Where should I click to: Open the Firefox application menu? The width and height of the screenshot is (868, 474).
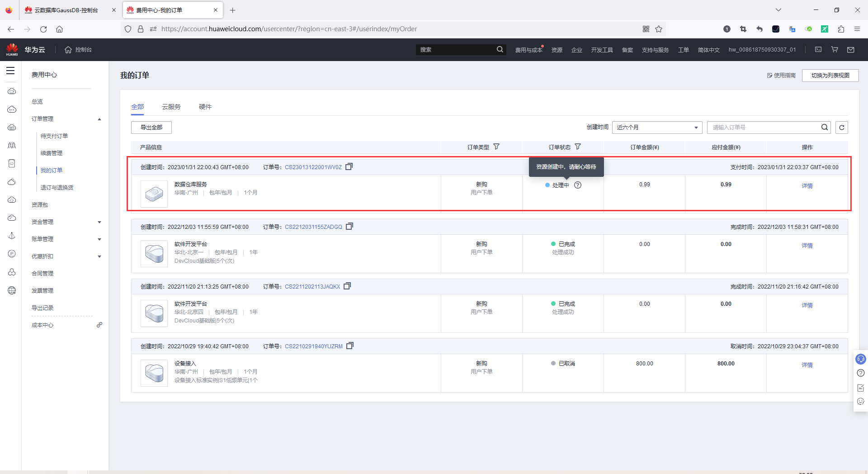pyautogui.click(x=857, y=29)
